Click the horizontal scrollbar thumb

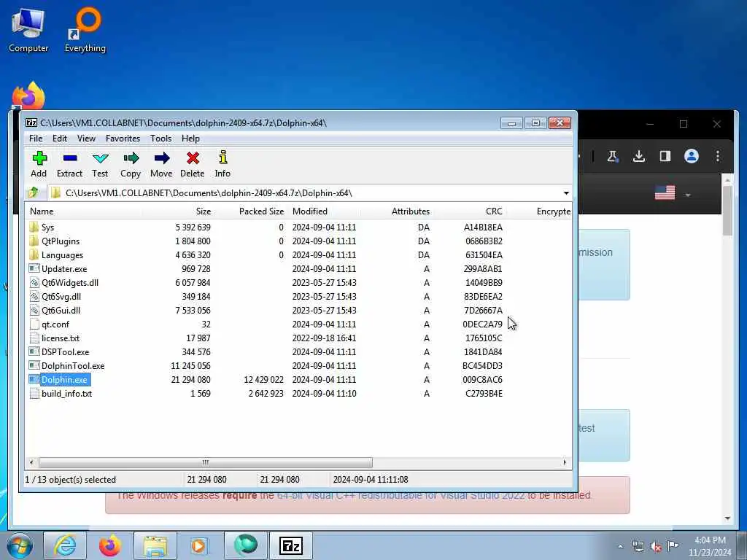pyautogui.click(x=205, y=462)
